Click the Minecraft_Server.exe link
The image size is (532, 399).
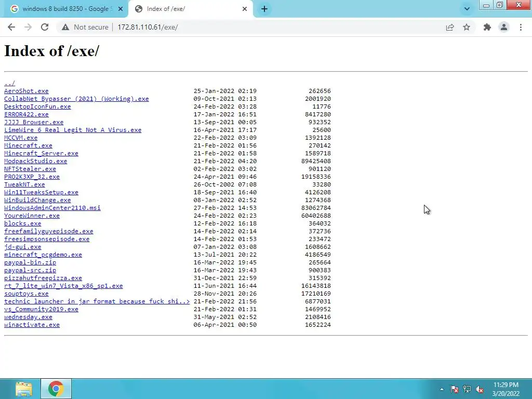pyautogui.click(x=41, y=153)
